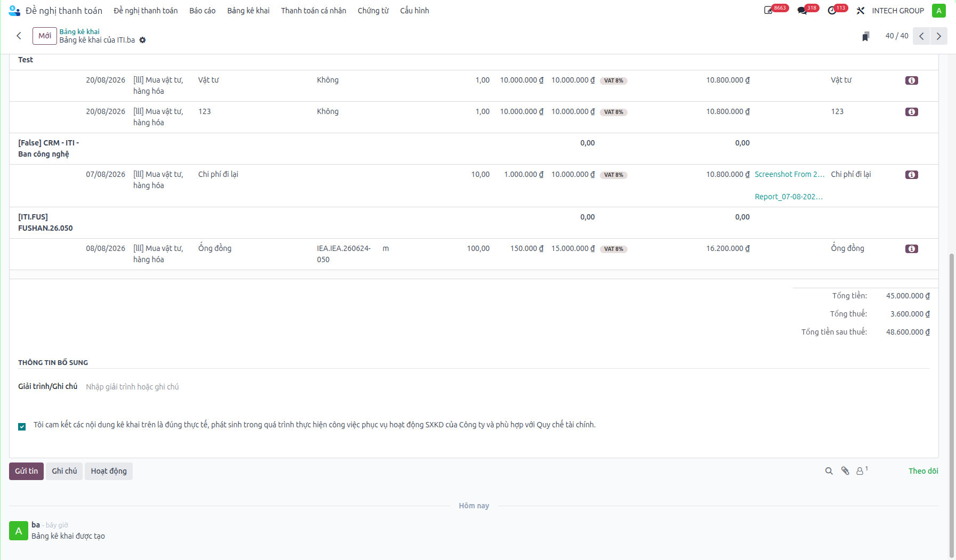Image resolution: width=956 pixels, height=560 pixels.
Task: Click the Giải trình/Ghi chú input field
Action: coord(507,387)
